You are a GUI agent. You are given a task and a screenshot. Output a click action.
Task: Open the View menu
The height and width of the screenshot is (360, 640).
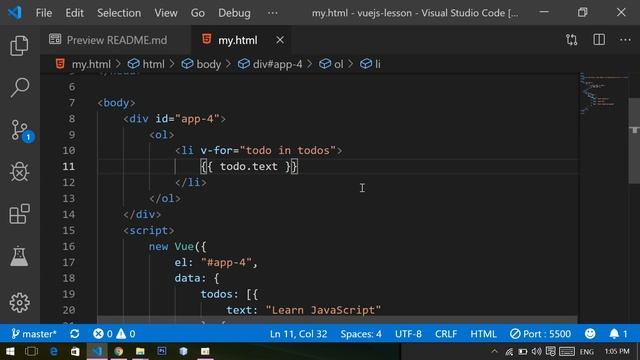[166, 13]
